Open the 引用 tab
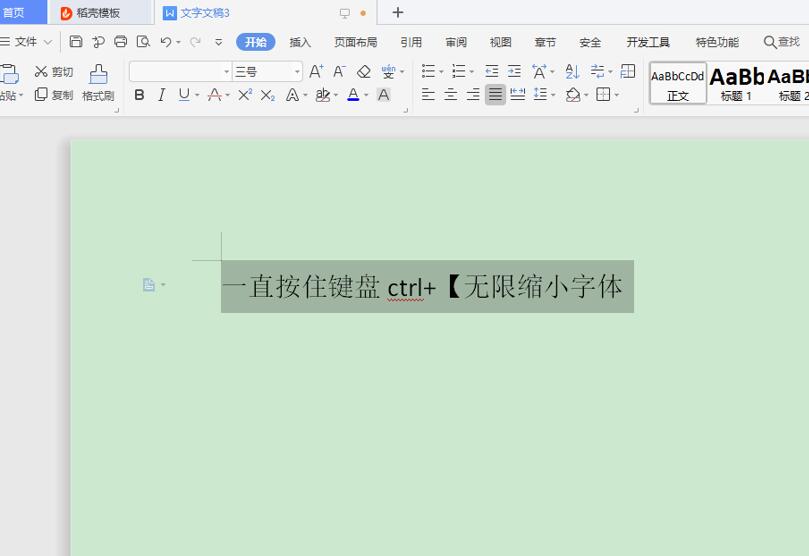 [x=411, y=42]
